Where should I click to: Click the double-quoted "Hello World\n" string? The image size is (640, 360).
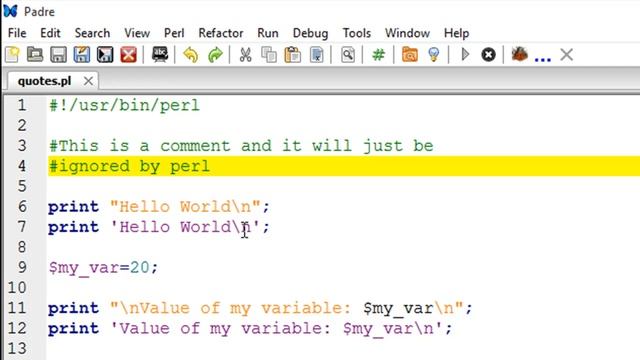(x=185, y=207)
